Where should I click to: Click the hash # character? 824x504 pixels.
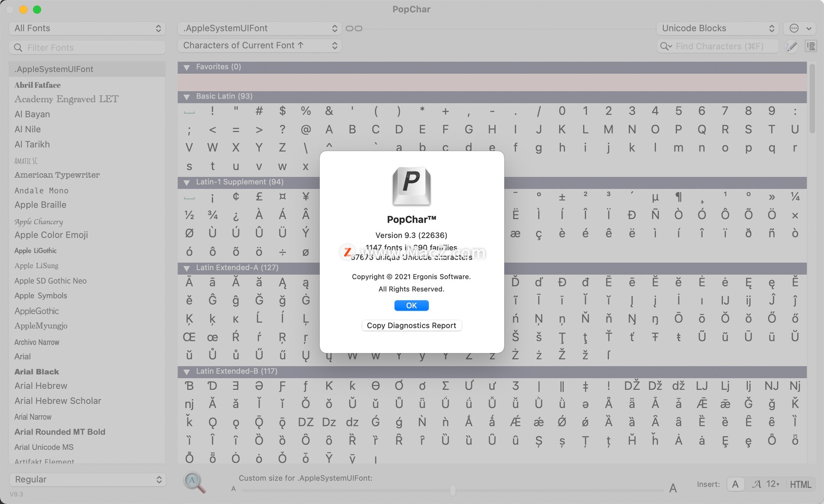point(259,111)
